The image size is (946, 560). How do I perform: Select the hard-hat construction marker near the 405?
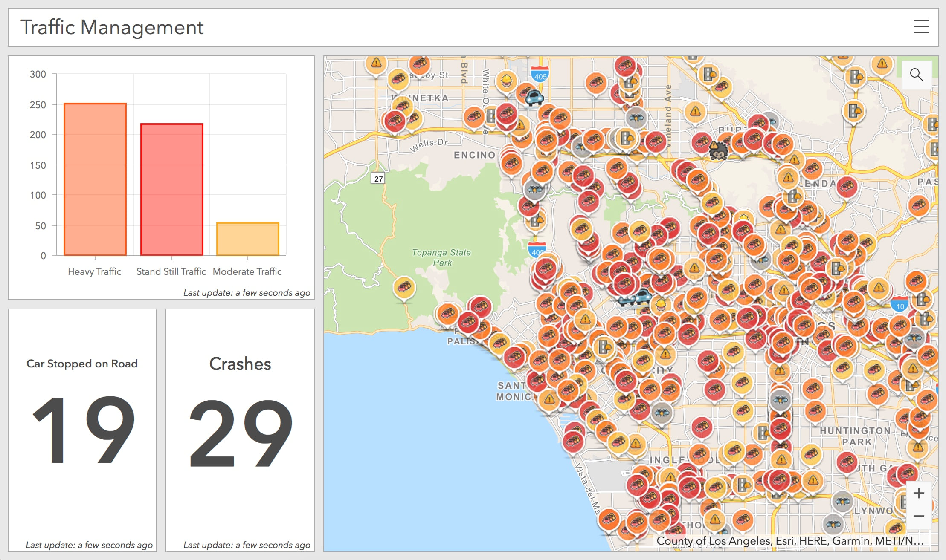click(506, 80)
